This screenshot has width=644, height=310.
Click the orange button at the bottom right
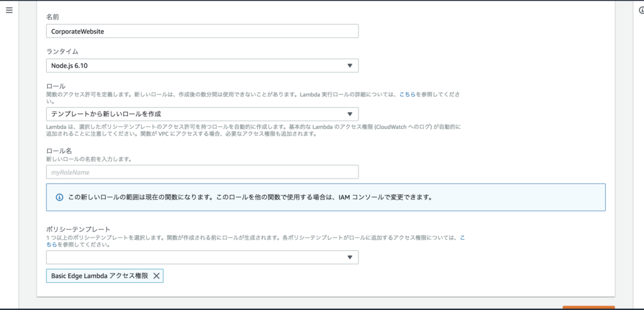(589, 307)
